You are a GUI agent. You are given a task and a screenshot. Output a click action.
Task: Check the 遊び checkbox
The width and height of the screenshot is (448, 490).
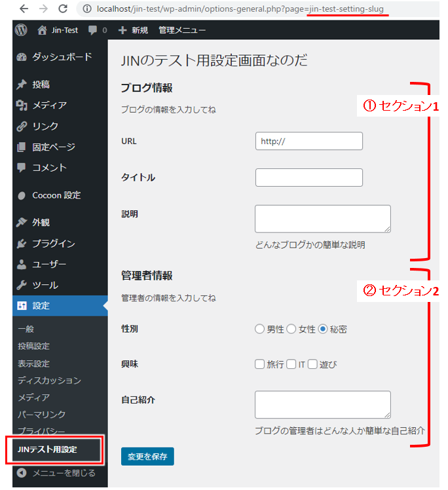(312, 364)
